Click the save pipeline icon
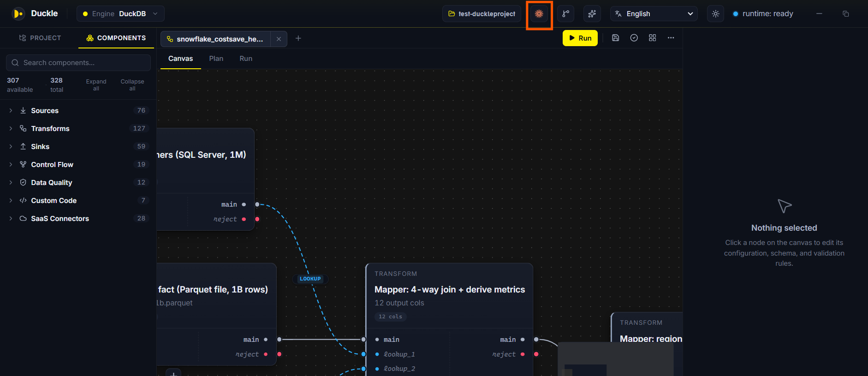The width and height of the screenshot is (868, 376). (616, 38)
